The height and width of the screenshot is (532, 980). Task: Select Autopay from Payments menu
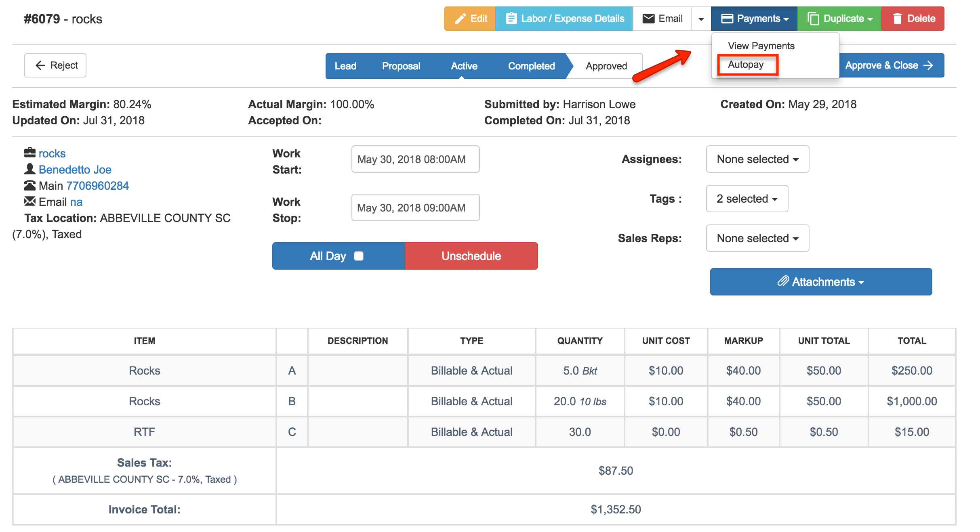746,65
